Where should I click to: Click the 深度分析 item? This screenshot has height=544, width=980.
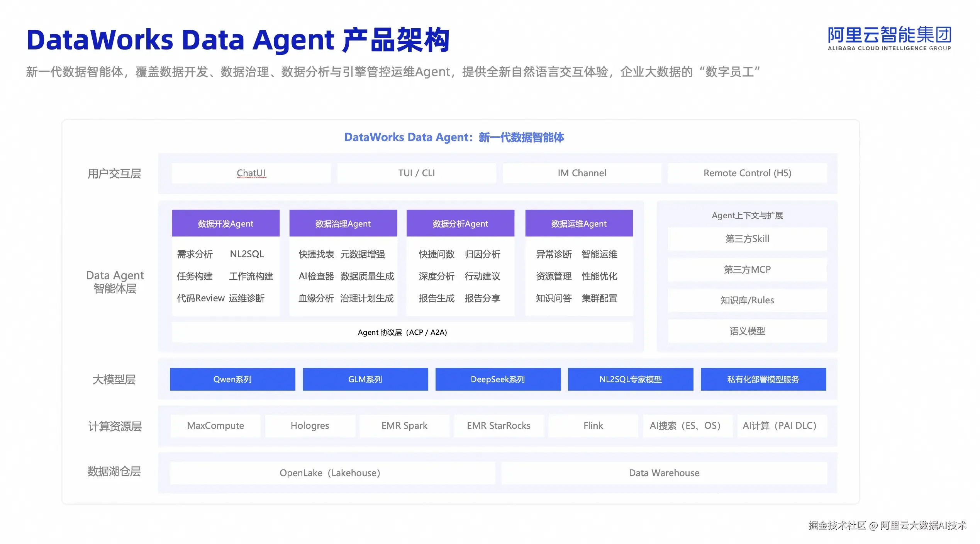coord(437,276)
